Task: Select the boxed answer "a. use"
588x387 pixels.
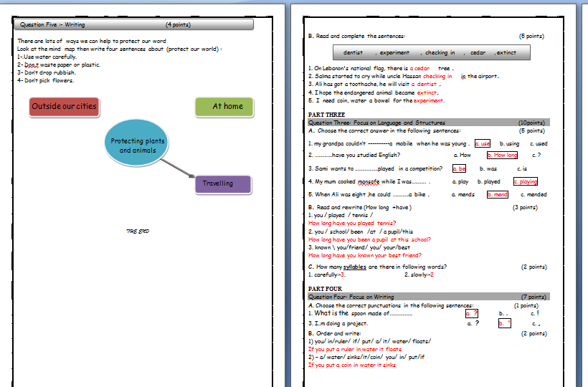Action: 482,143
